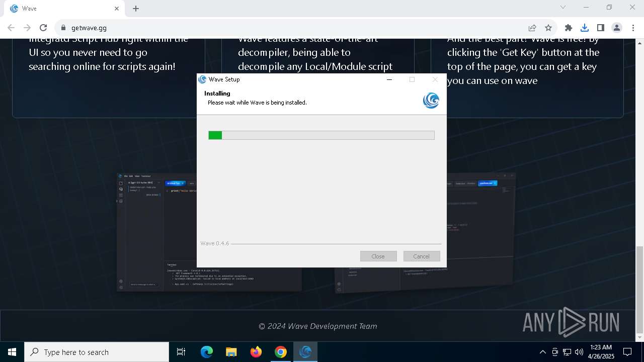Open volume control tray icon
The image size is (644, 362).
[x=579, y=352]
